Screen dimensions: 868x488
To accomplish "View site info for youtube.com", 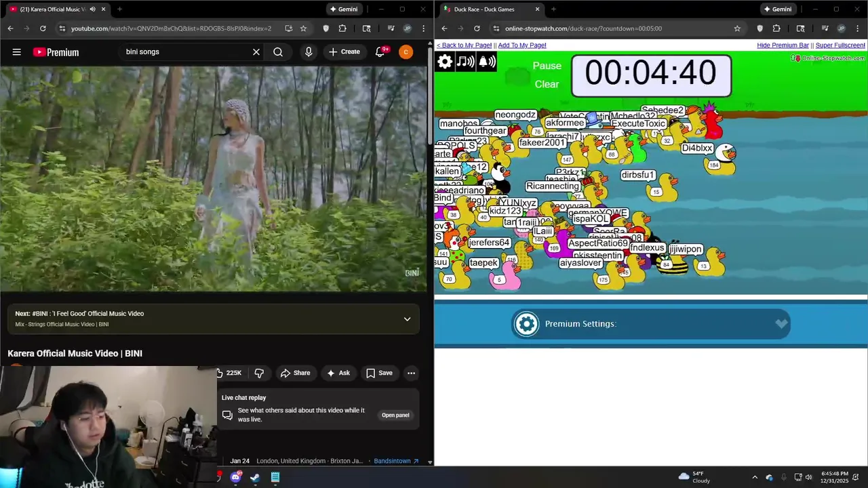I will click(x=62, y=28).
